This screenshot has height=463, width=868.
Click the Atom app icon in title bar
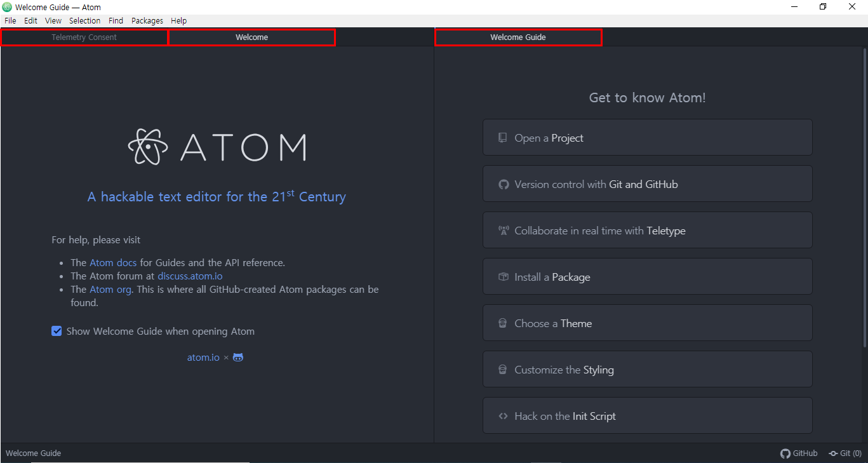(x=7, y=7)
